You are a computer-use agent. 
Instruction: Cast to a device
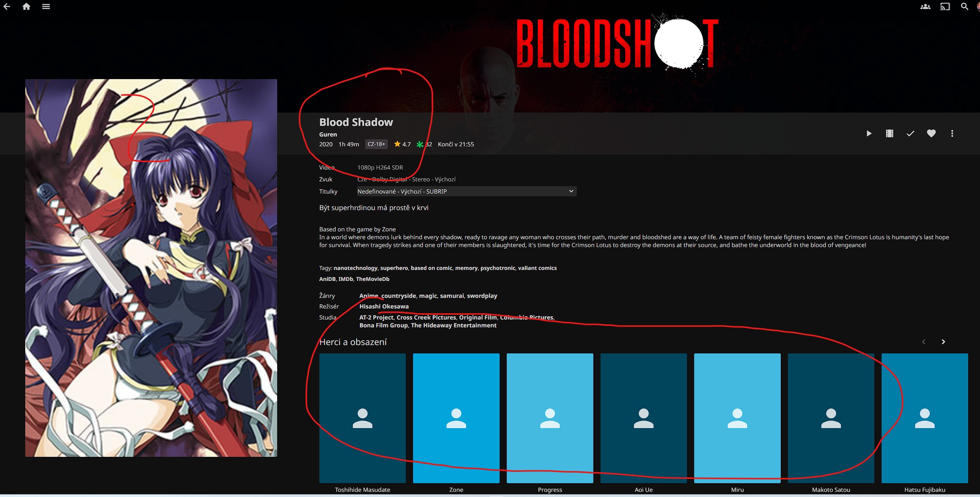point(945,7)
